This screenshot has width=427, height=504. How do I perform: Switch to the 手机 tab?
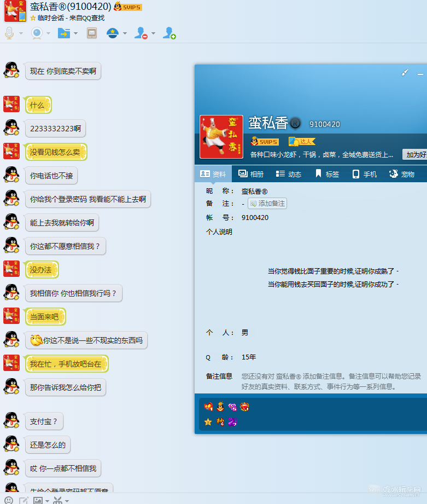coord(364,174)
